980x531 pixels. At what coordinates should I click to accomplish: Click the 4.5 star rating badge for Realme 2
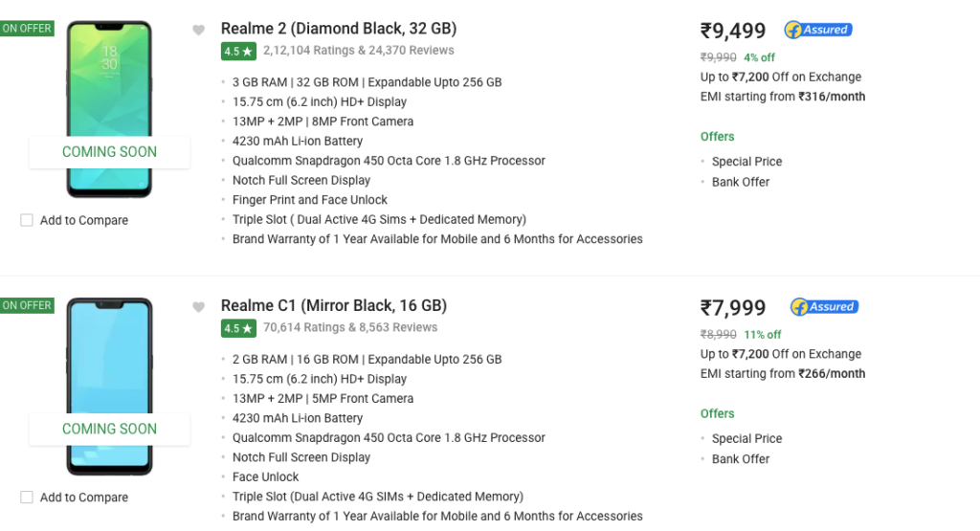coord(238,51)
